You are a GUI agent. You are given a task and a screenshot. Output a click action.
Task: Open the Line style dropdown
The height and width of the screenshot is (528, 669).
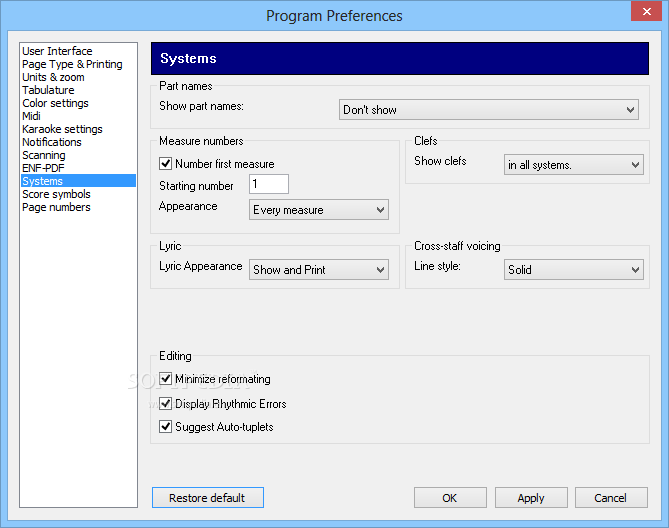coord(573,270)
